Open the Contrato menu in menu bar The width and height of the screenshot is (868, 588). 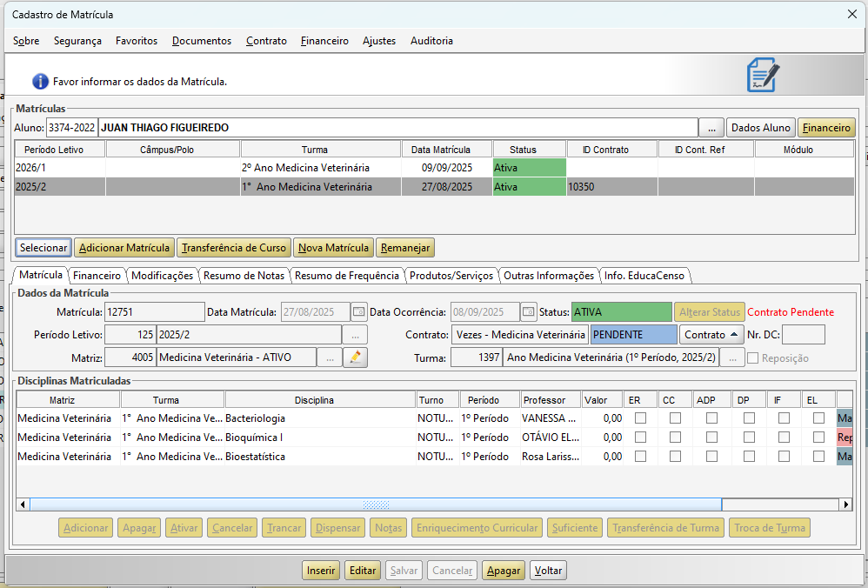click(266, 40)
